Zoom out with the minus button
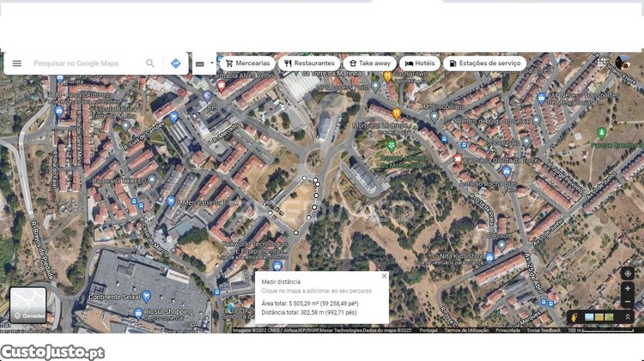The height and width of the screenshot is (361, 644). tap(628, 303)
